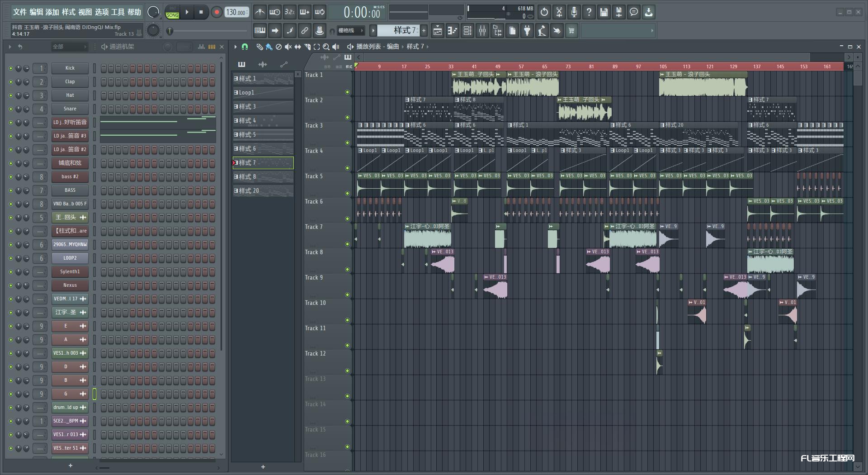The image size is (868, 475).
Task: Mute playlist Track 1 green LED
Action: pyautogui.click(x=347, y=92)
